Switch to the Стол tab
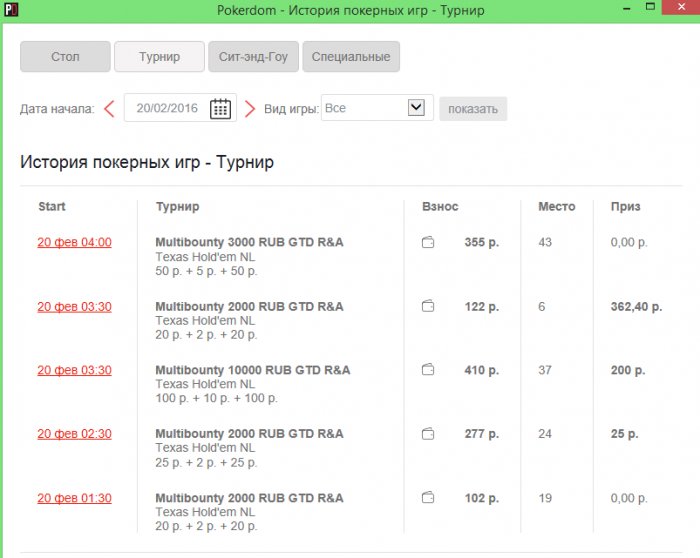The image size is (700, 558). (65, 57)
